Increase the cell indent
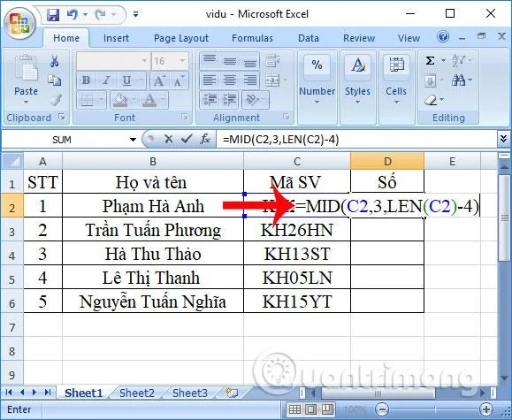 click(230, 99)
